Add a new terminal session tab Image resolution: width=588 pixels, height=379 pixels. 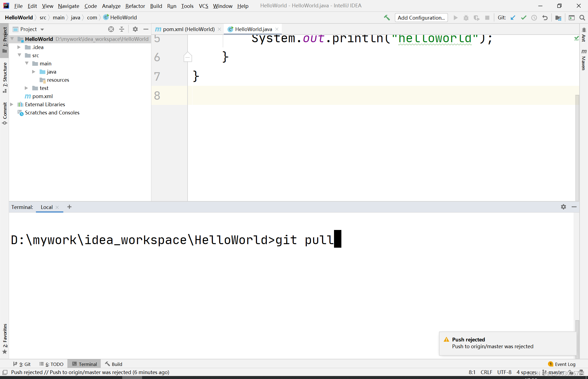[x=69, y=207]
